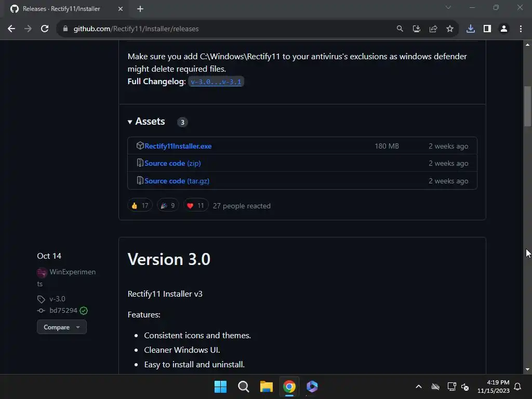Open Chrome downloads icon

pos(471,29)
